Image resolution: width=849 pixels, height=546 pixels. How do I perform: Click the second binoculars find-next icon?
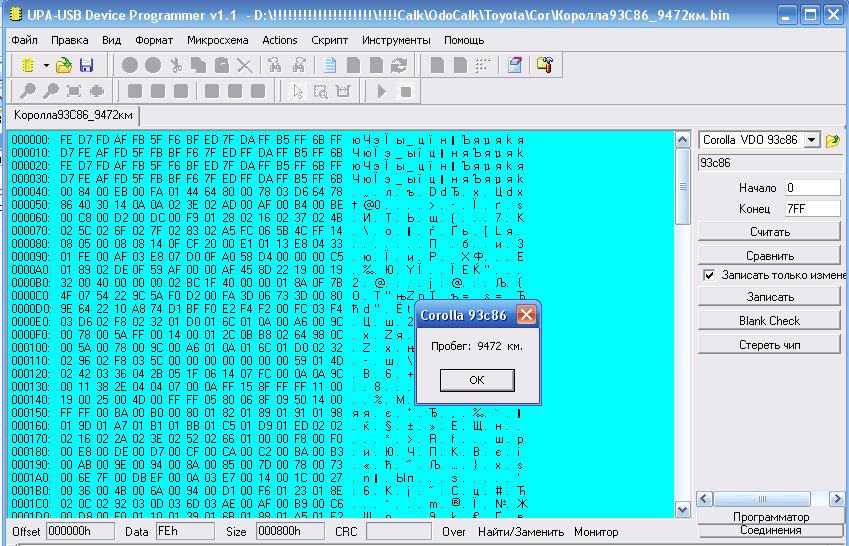(x=298, y=66)
